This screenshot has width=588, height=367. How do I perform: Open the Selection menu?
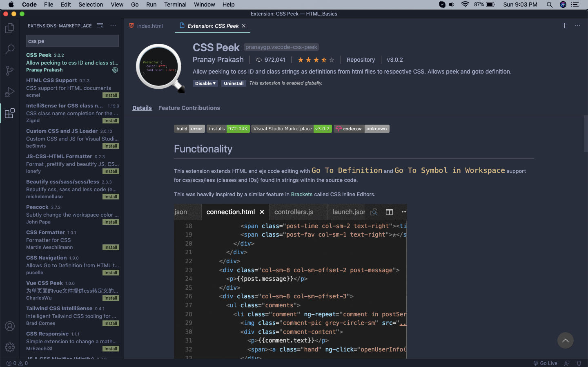(x=91, y=4)
